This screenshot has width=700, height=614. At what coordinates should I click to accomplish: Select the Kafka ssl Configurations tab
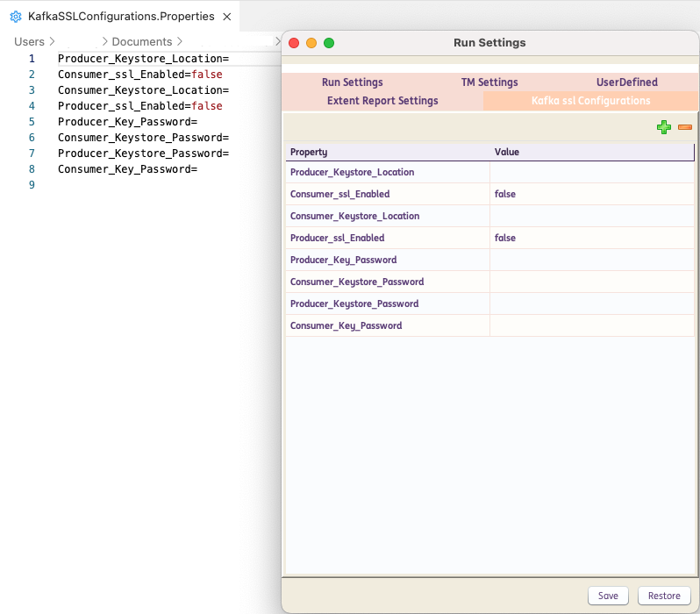click(590, 101)
